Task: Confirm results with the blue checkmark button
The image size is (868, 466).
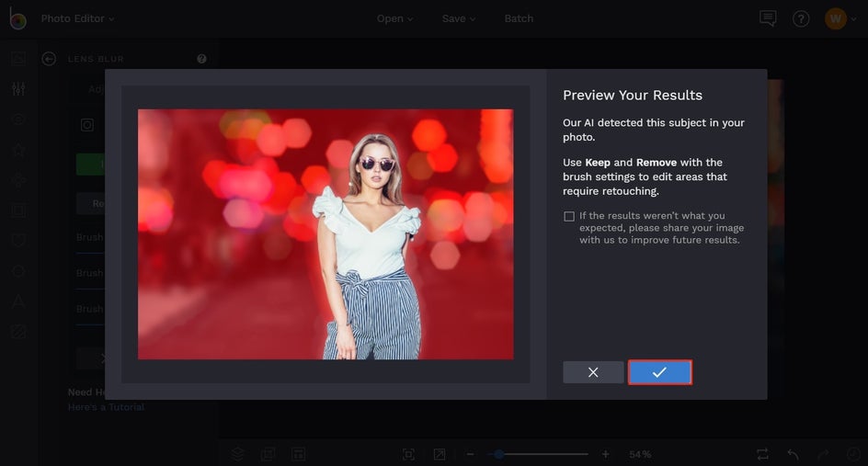Action: click(660, 372)
